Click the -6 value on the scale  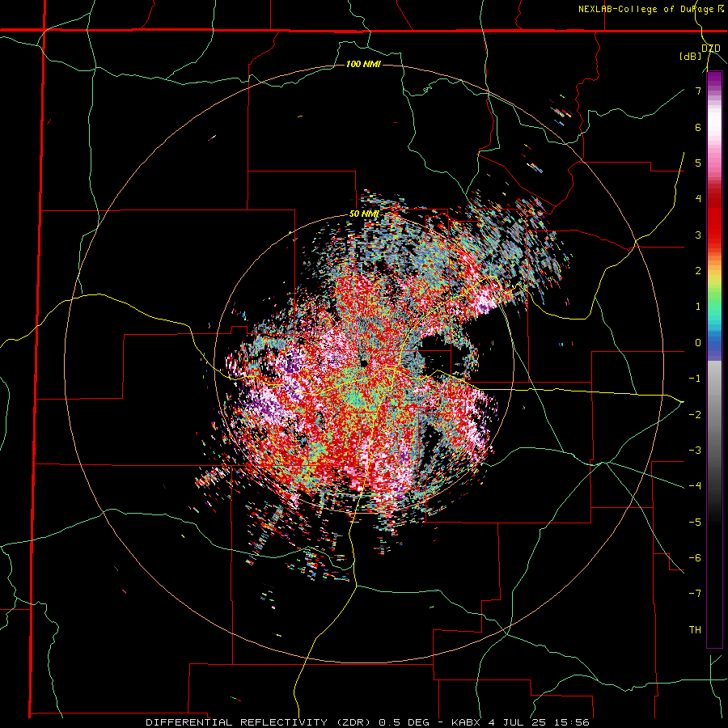695,558
